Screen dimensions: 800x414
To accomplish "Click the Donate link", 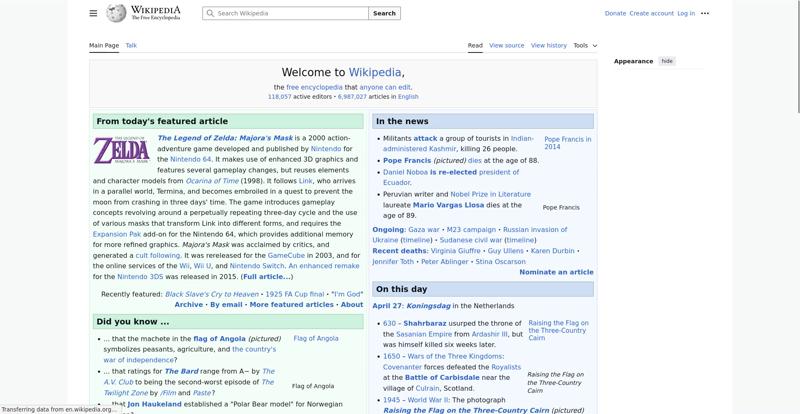I will (x=615, y=13).
